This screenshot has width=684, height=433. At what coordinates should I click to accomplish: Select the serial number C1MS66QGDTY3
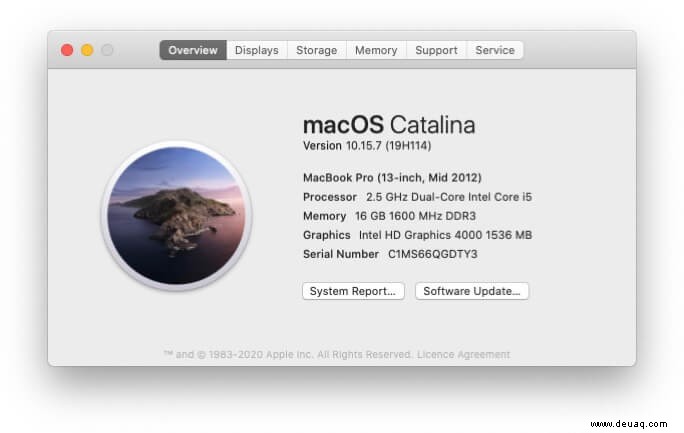[x=433, y=254]
